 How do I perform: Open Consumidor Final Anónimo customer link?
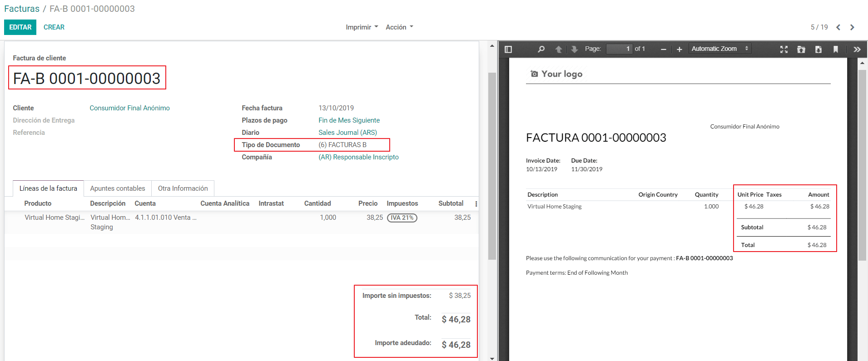(x=129, y=108)
